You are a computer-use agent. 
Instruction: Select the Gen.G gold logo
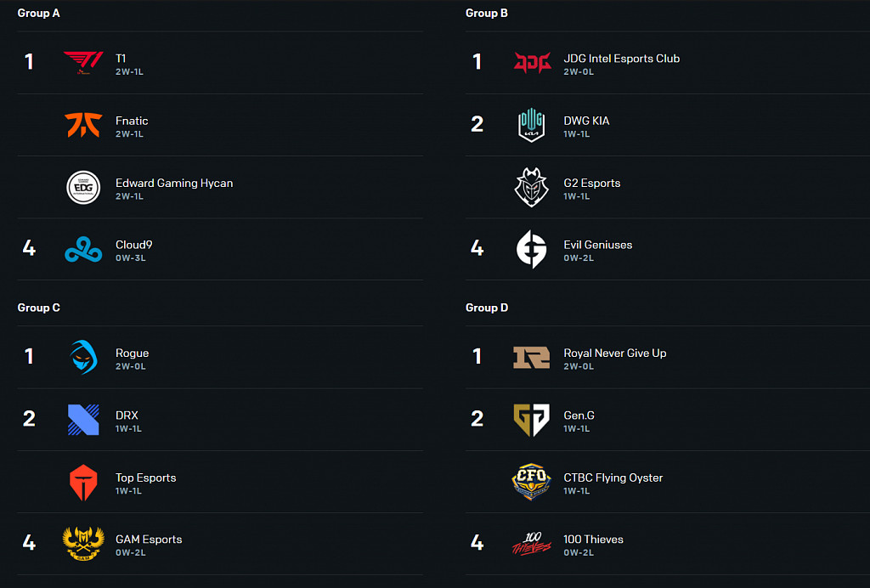pos(532,420)
